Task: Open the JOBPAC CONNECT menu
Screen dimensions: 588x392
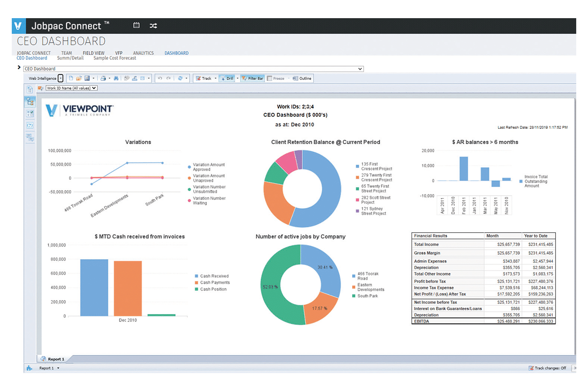Action: [x=33, y=53]
